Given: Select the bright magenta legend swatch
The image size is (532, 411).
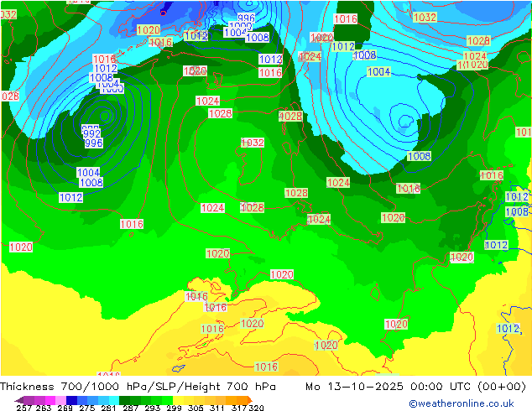Looking at the screenshot, I should pyautogui.click(x=50, y=400).
